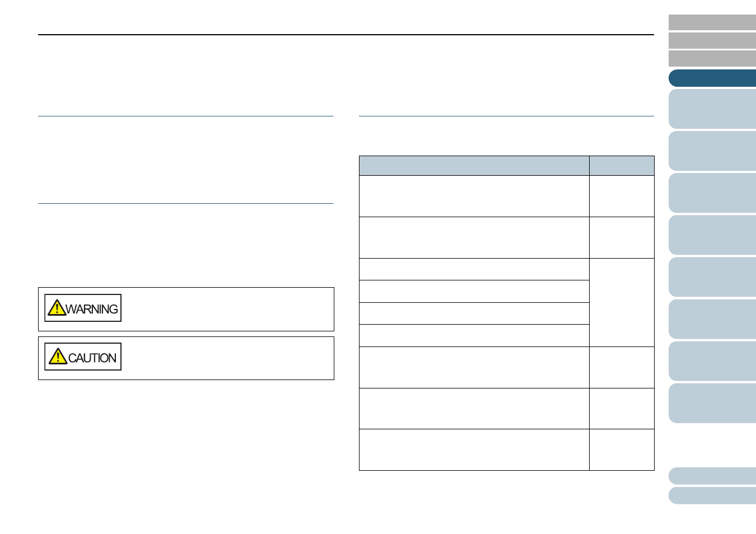Select the eighth large light blue side tab
756x534 pixels.
tap(712, 403)
